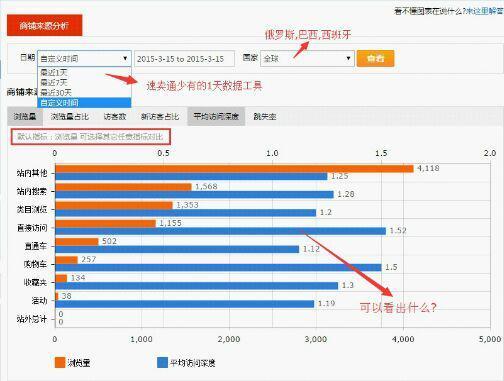The height and width of the screenshot is (381, 504).
Task: Click the blue 直通车 bar valued 1.12
Action: (x=177, y=249)
